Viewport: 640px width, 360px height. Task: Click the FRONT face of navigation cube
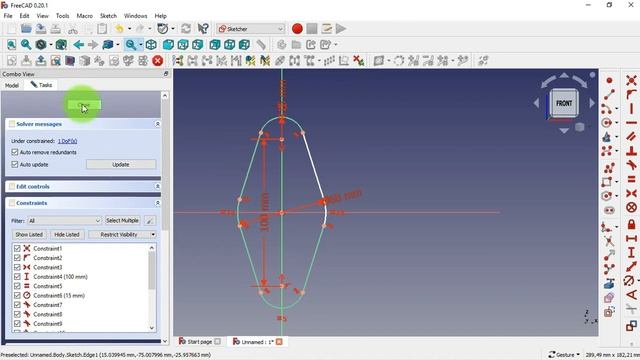564,103
